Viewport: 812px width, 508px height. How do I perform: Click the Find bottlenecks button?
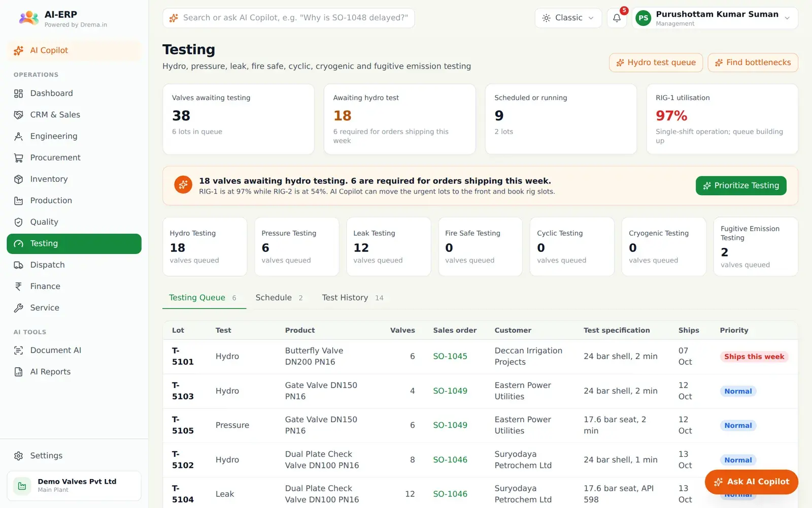click(x=753, y=62)
